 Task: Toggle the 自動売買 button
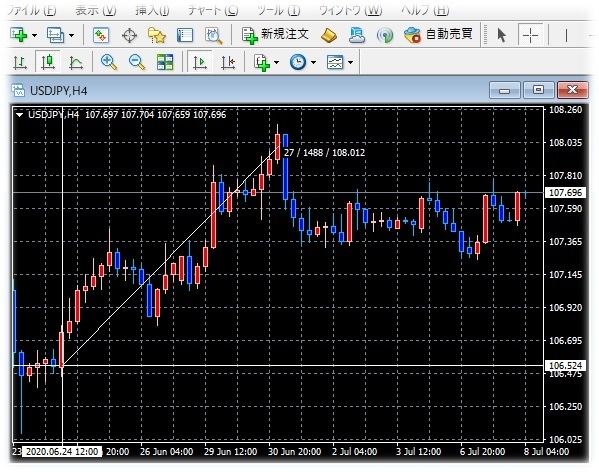[x=439, y=35]
